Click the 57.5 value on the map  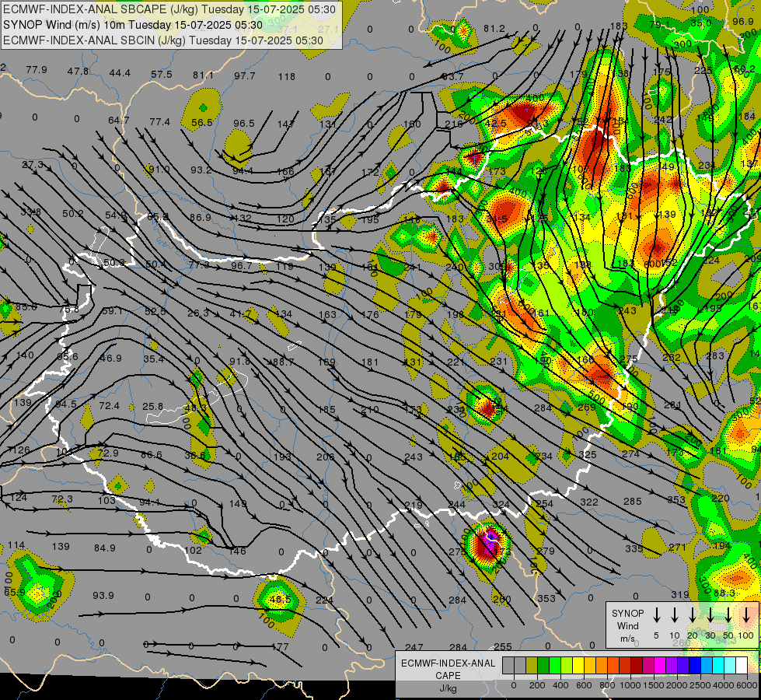162,75
